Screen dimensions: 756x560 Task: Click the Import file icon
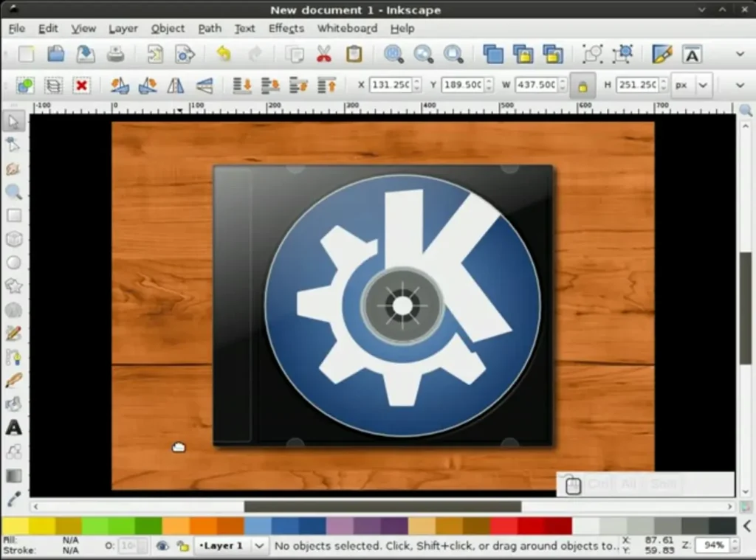(155, 54)
